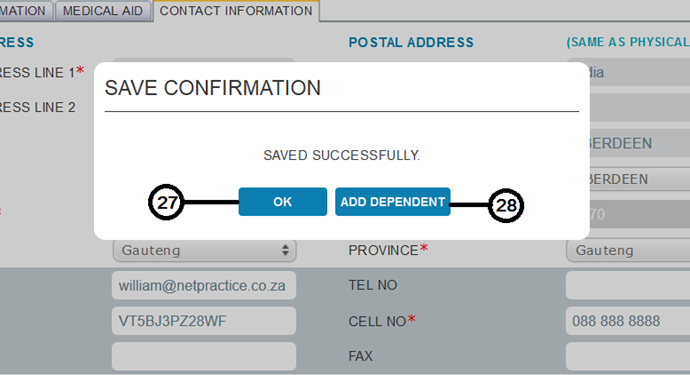
Task: Open the Contact Information tab
Action: coord(236,11)
